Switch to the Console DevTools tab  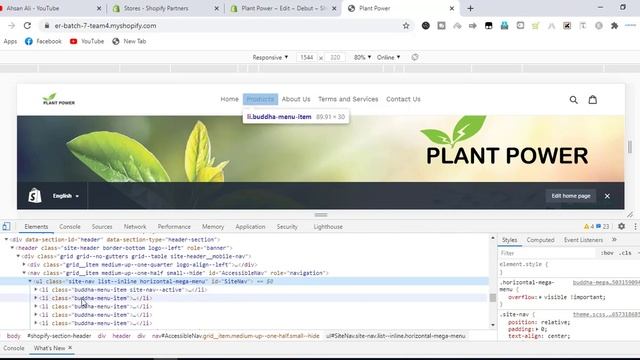[70, 227]
